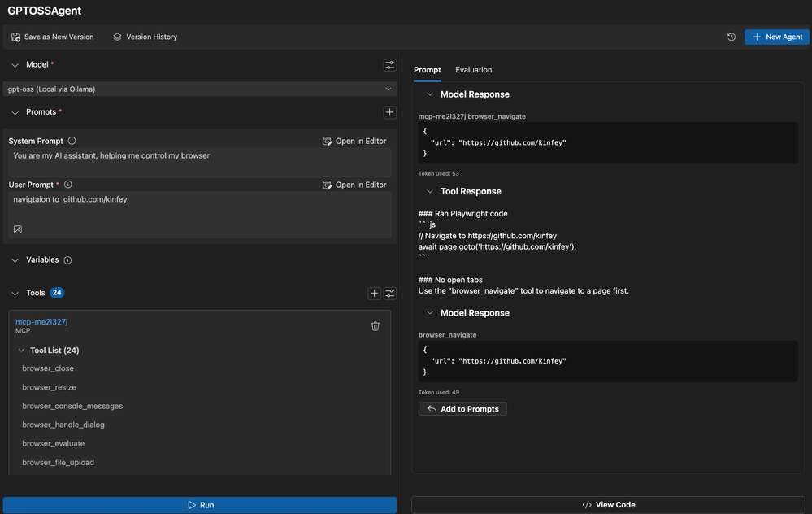Open the mcp-me2l327j server link

click(41, 322)
